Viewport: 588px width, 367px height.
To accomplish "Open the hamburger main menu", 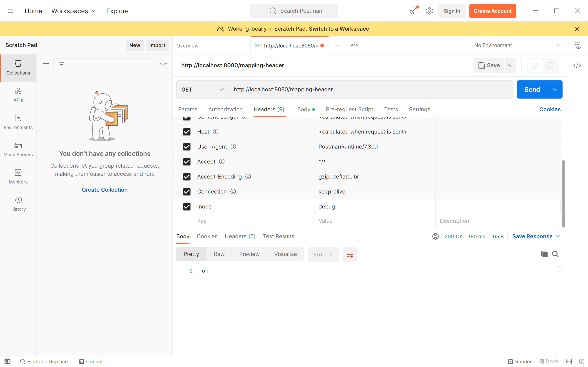I will 10,11.
